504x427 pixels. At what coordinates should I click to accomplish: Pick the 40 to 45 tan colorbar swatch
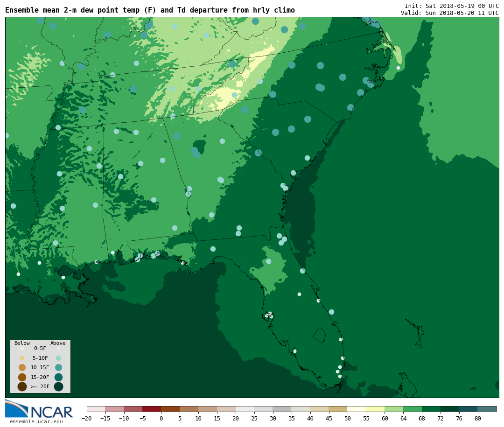(320, 409)
